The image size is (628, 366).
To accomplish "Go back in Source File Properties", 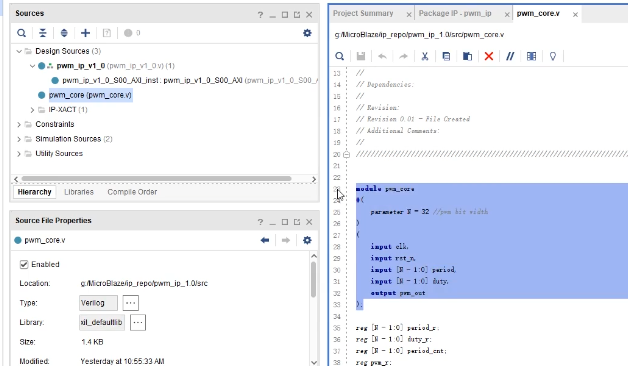I will [x=265, y=240].
